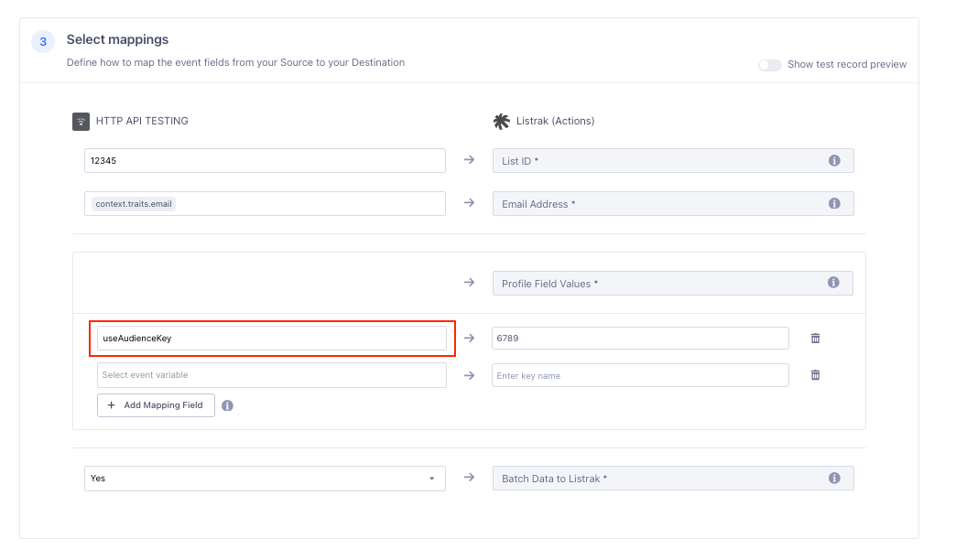Click the HTTP API TESTING source icon
The image size is (966, 560).
(x=81, y=120)
